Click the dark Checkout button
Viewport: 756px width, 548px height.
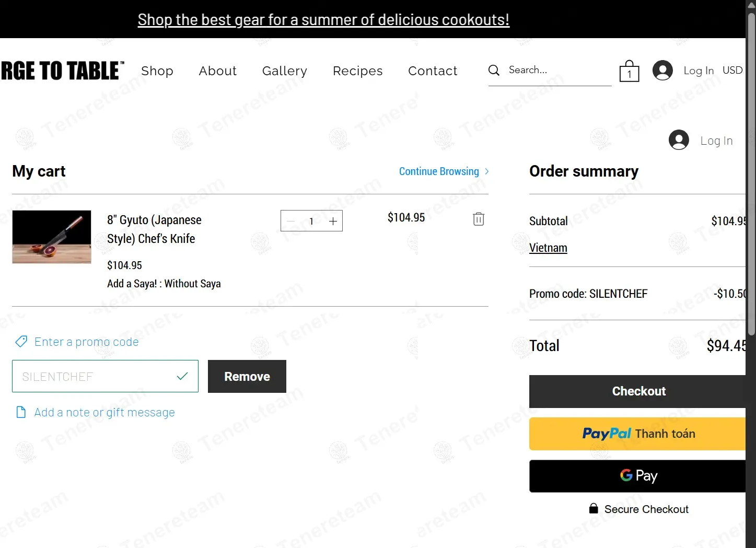pos(638,391)
